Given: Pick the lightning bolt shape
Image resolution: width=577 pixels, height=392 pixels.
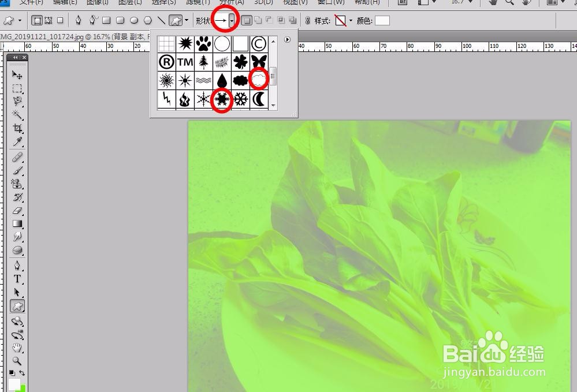Looking at the screenshot, I should click(167, 99).
